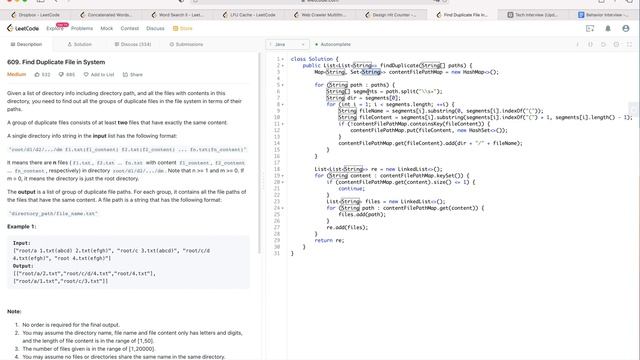Image resolution: width=640 pixels, height=360 pixels.
Task: Open the Mock menu item
Action: coord(107,28)
